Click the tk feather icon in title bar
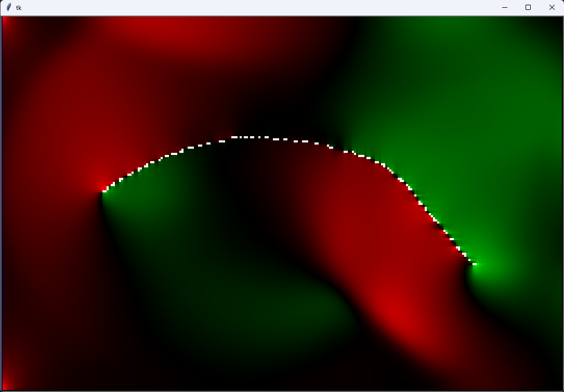The width and height of the screenshot is (564, 392). pyautogui.click(x=9, y=7)
